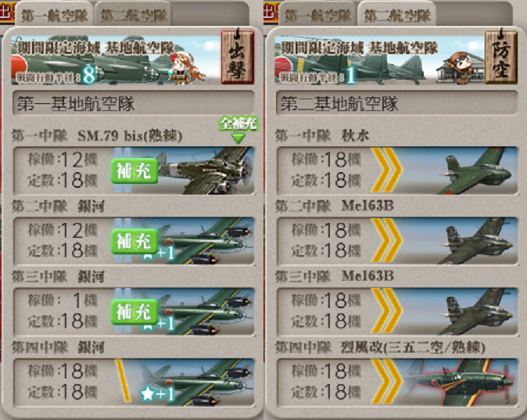Click 補充 resupply on third squadron 銀河
Screen dimensions: 527x420
pyautogui.click(x=134, y=312)
